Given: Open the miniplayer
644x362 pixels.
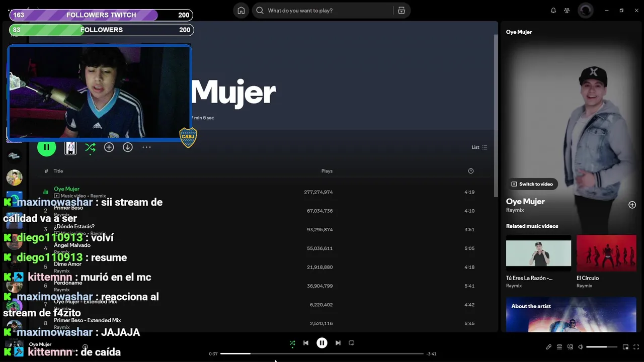Looking at the screenshot, I should [625, 347].
